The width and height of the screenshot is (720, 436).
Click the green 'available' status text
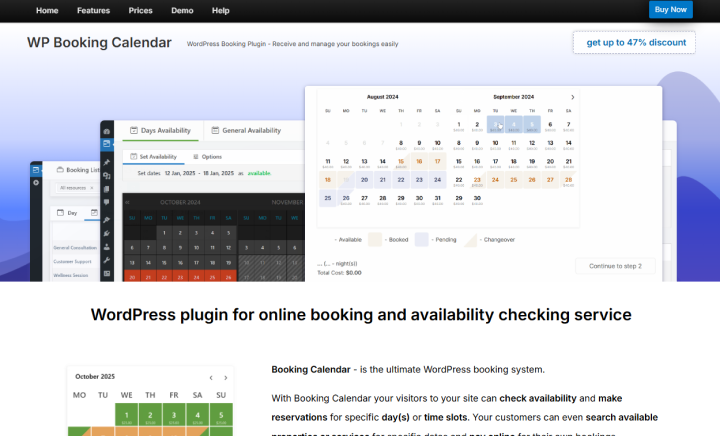point(259,173)
